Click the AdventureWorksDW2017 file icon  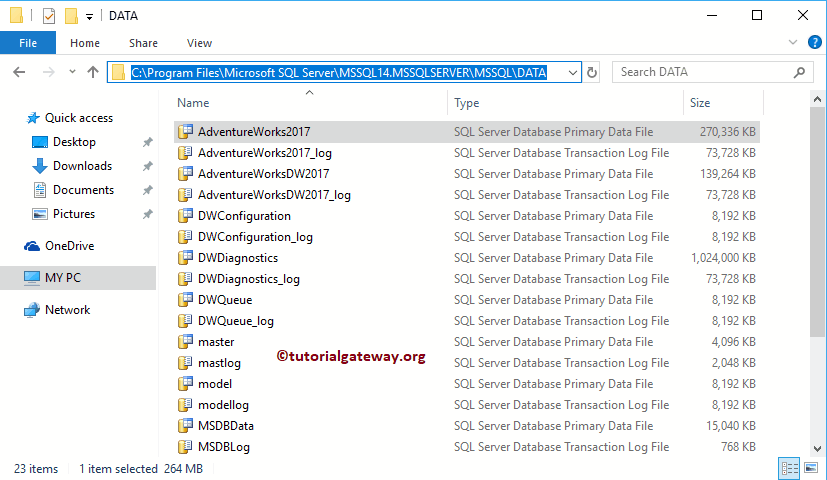click(x=185, y=174)
